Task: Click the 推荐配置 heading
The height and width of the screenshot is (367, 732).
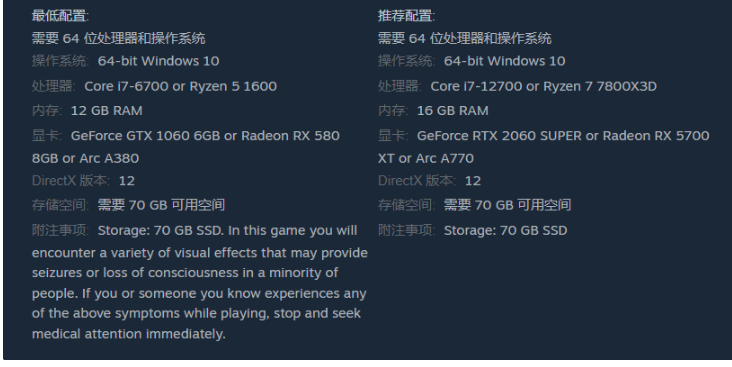Action: coord(406,16)
